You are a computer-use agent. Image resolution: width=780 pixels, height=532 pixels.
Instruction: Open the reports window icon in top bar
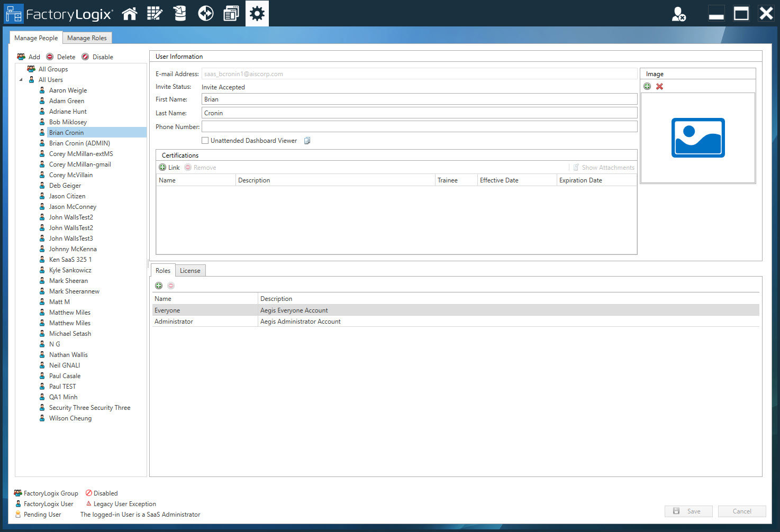[x=231, y=13]
